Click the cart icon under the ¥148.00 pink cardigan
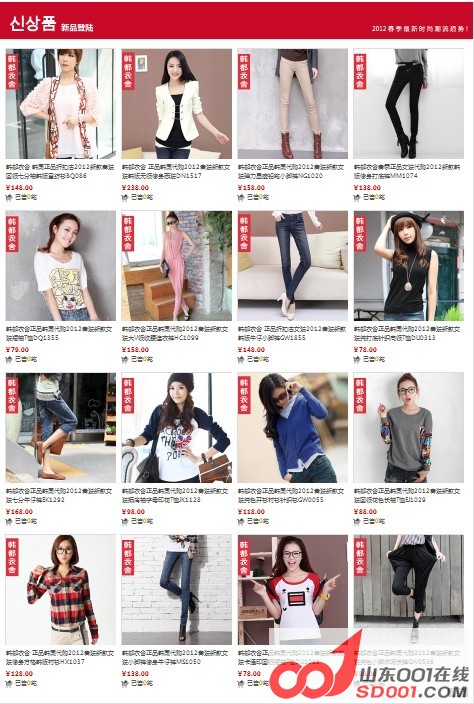Viewport: 474px width, 704px height. (x=8, y=197)
